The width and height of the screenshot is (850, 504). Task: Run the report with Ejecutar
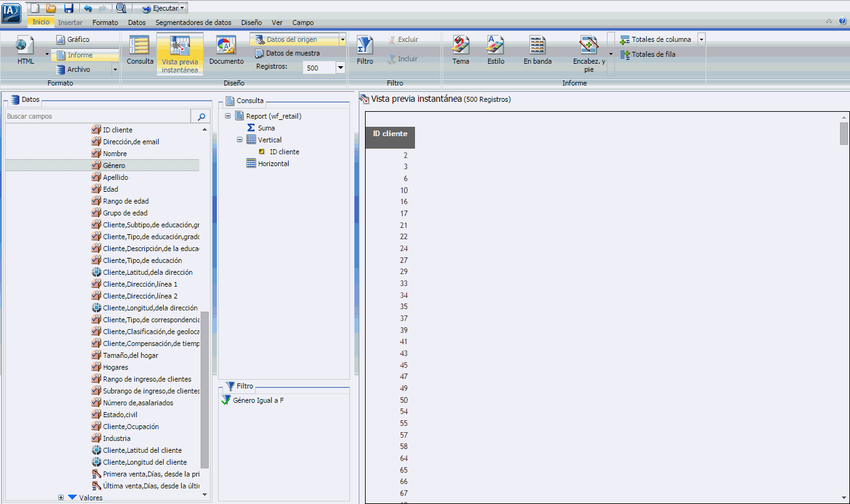(159, 8)
